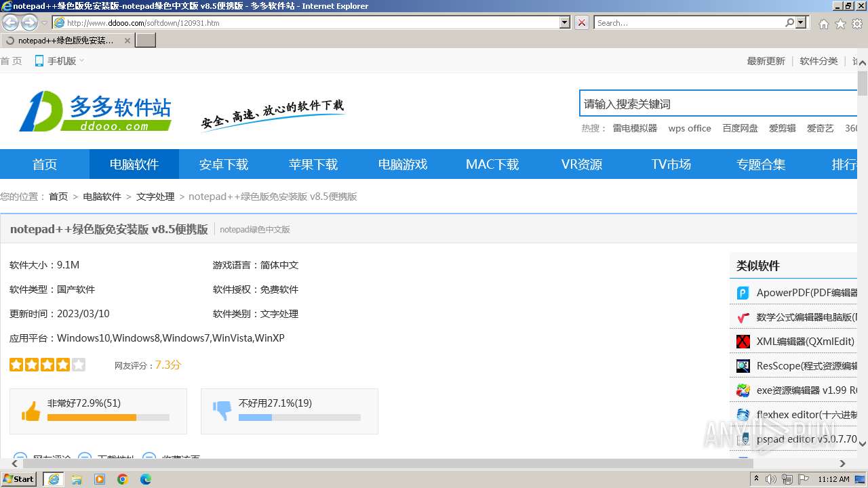Click the Action Center flag tray icon
Image resolution: width=868 pixels, height=488 pixels.
pos(804,479)
